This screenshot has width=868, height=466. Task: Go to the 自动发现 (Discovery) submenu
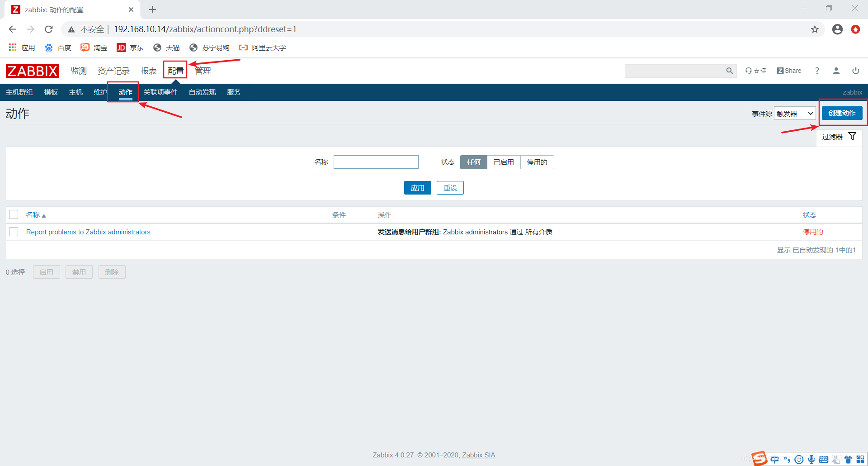point(202,92)
